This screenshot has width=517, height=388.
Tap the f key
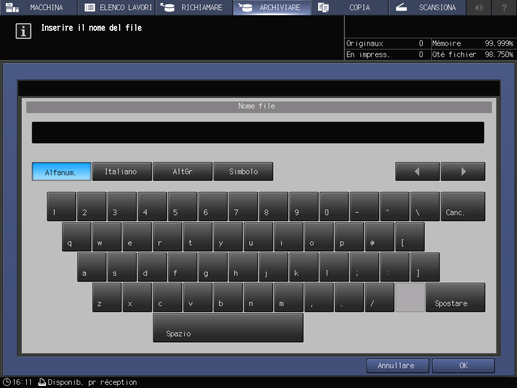click(183, 267)
